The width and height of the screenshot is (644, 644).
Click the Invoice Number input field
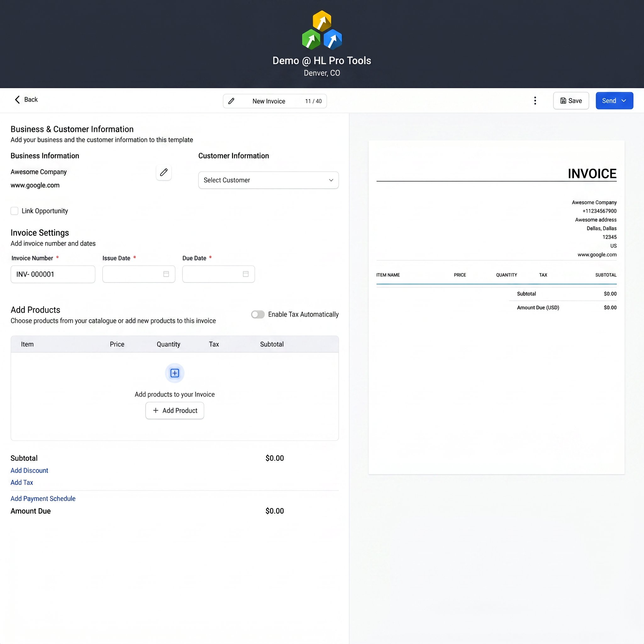[53, 274]
